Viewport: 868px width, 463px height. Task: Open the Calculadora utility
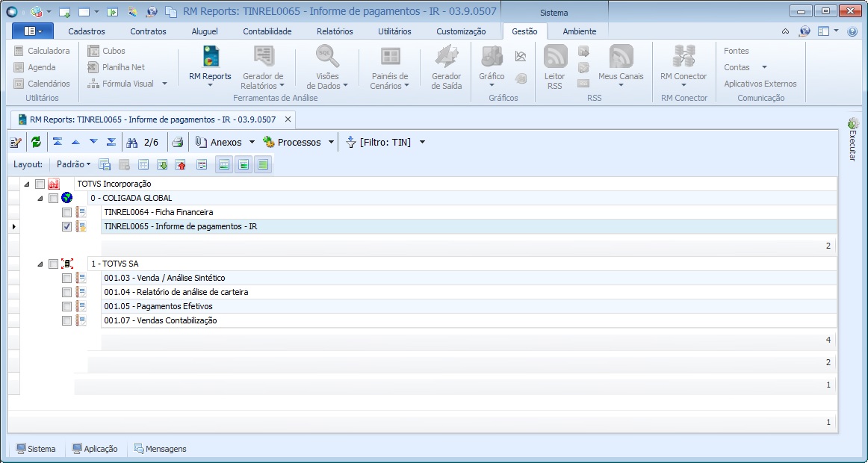pyautogui.click(x=42, y=51)
